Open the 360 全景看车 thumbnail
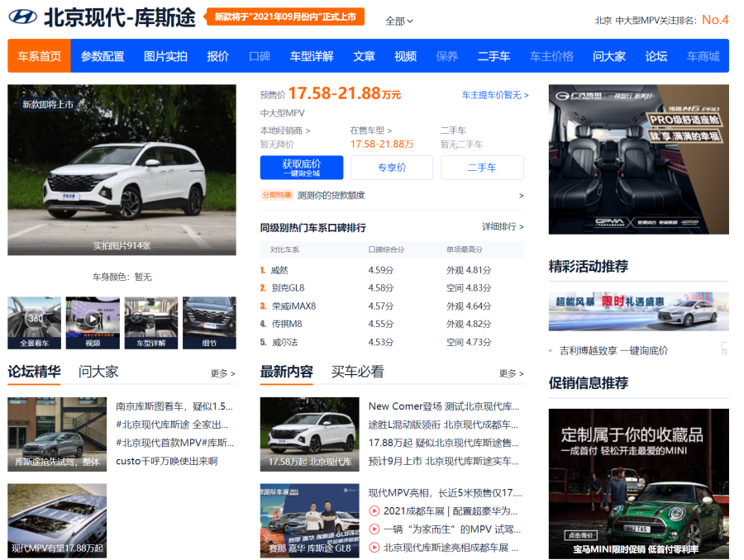 pyautogui.click(x=34, y=323)
